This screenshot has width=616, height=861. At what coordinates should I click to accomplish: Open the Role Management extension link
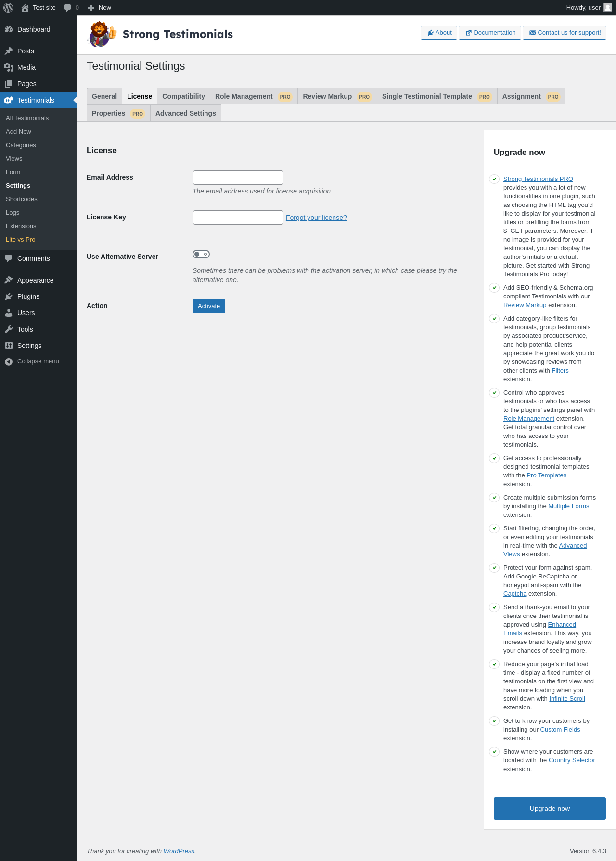pyautogui.click(x=529, y=419)
